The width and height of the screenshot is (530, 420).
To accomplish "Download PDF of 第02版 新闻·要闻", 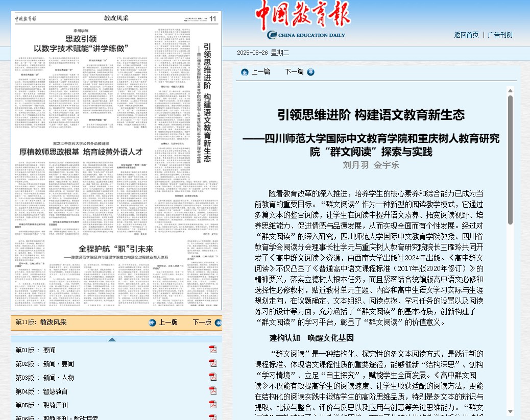I will pyautogui.click(x=213, y=363).
